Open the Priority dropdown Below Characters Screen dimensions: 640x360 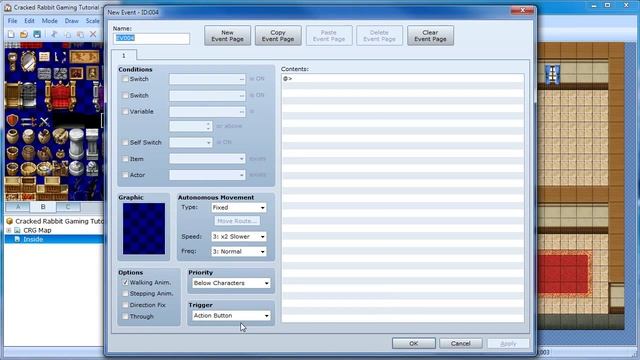coord(231,283)
